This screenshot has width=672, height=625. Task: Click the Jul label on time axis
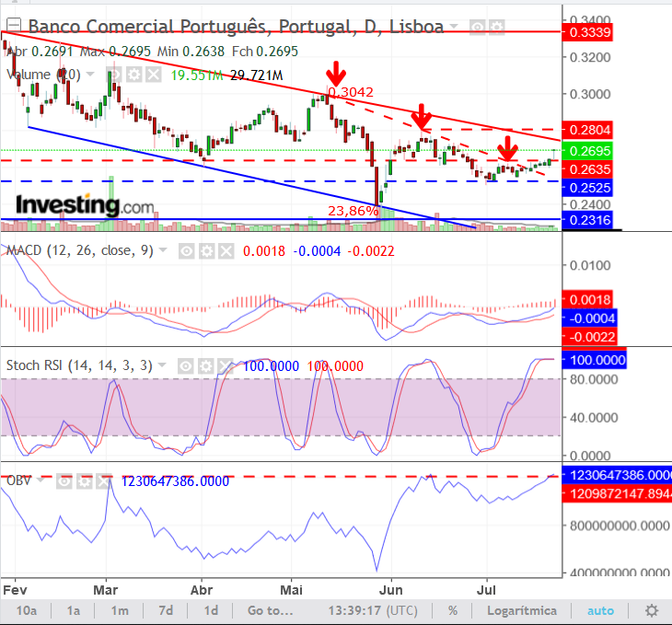click(x=486, y=590)
